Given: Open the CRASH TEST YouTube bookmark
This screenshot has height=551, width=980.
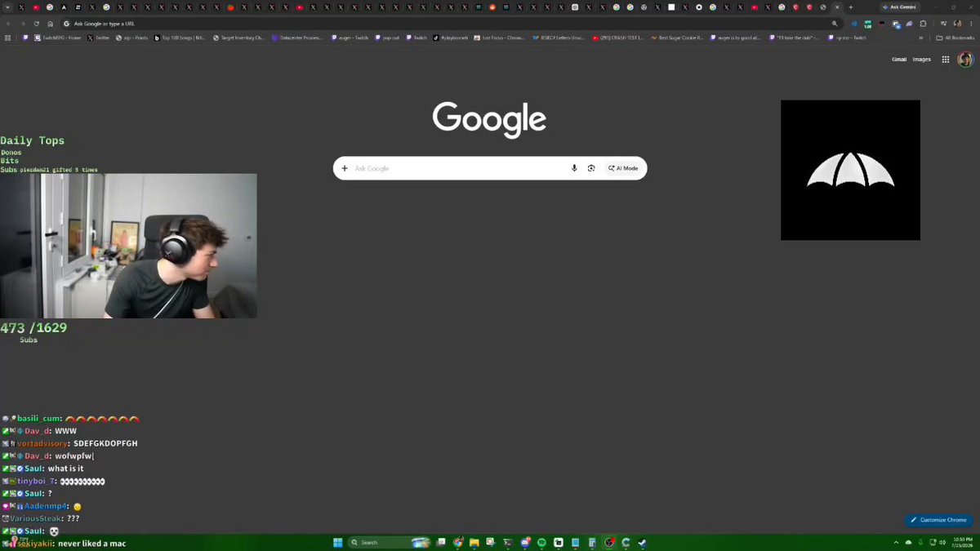Looking at the screenshot, I should click(618, 38).
